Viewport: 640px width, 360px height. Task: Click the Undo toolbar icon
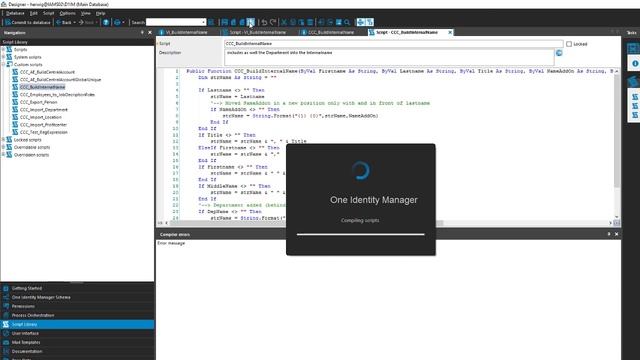click(264, 22)
